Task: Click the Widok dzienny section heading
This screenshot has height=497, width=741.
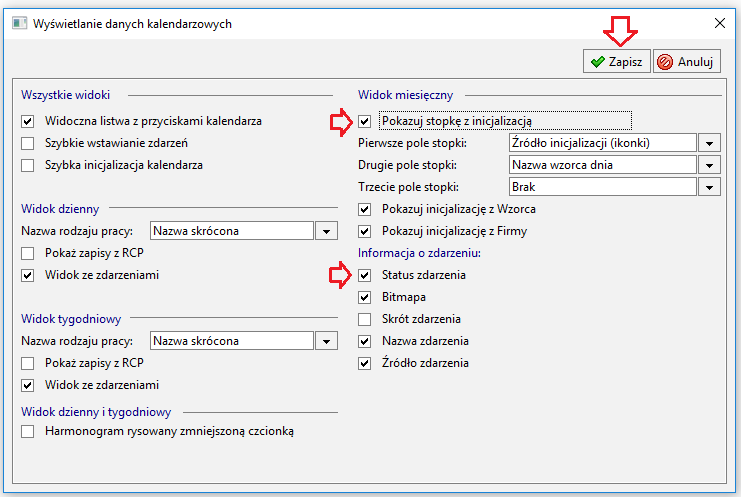Action: click(60, 209)
